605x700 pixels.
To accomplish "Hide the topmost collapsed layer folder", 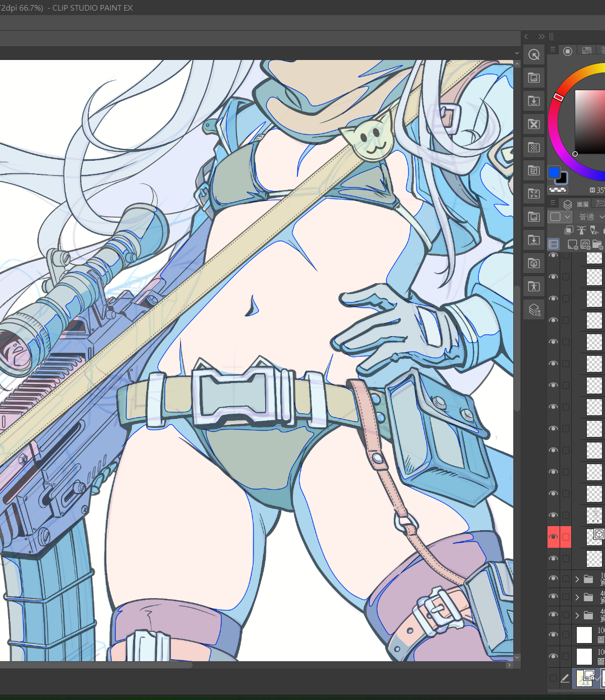I will point(553,579).
